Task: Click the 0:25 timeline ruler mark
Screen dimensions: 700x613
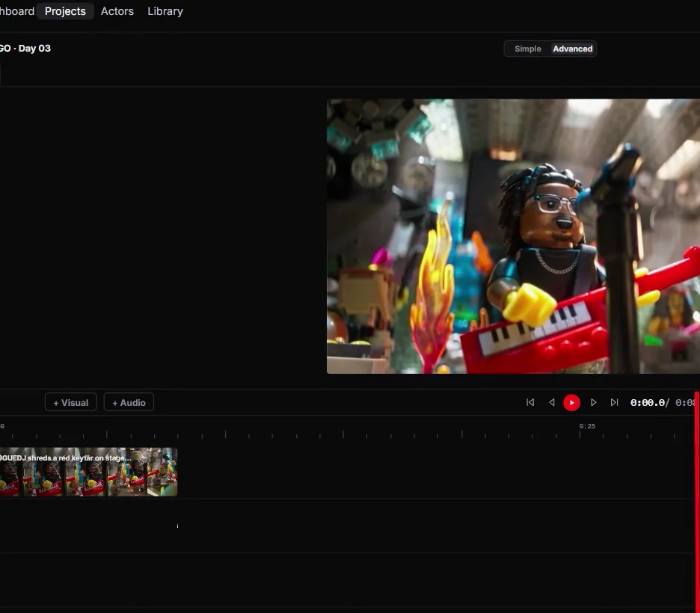Action: 587,427
